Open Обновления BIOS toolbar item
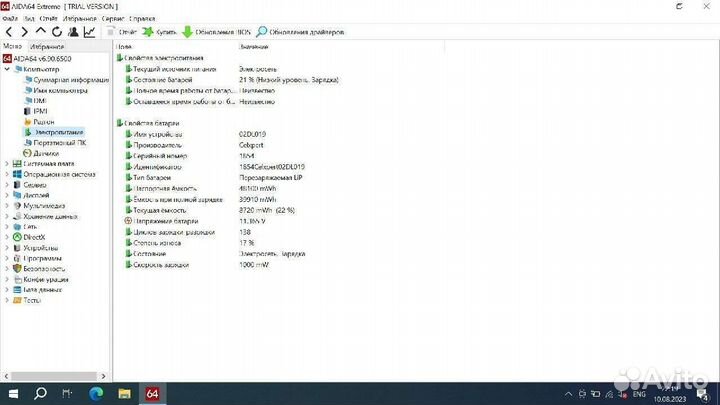This screenshot has height=405, width=720. point(217,32)
